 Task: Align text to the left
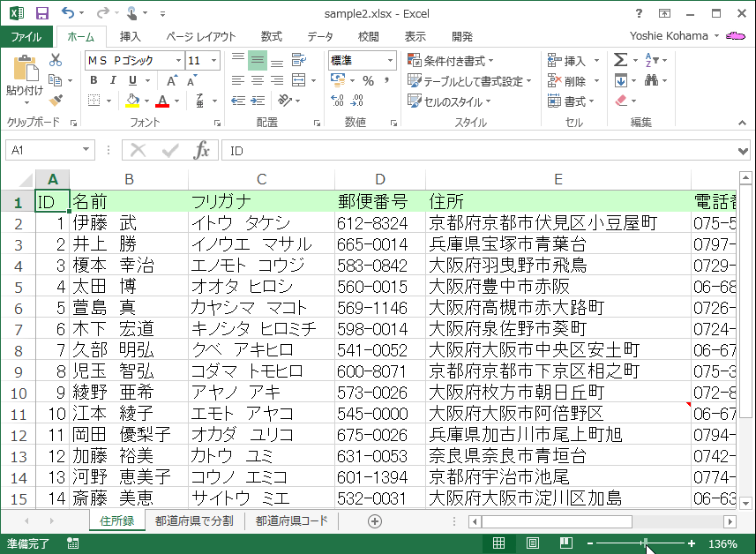click(238, 80)
